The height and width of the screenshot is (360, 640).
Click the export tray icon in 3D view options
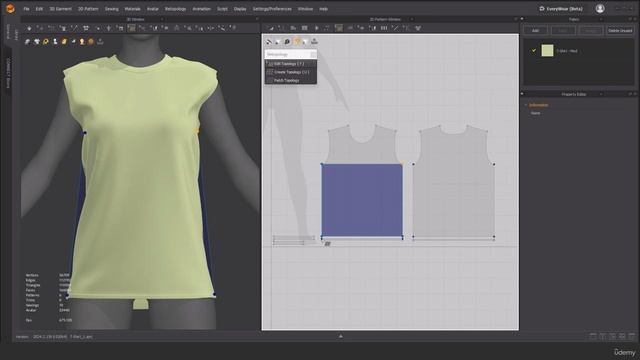(x=100, y=42)
